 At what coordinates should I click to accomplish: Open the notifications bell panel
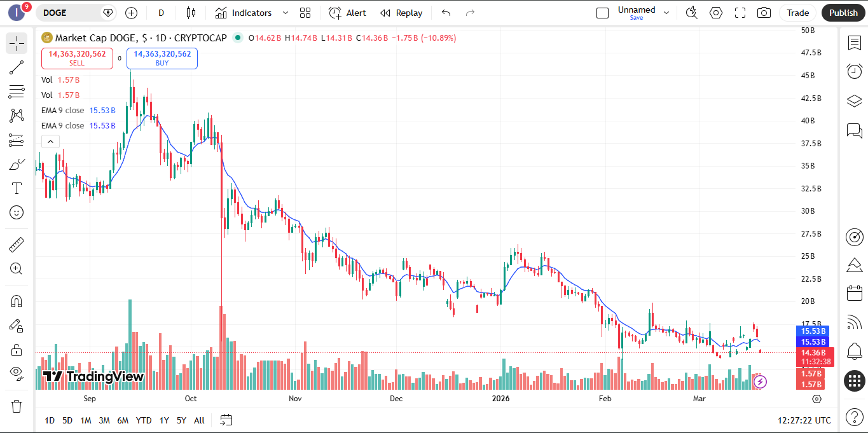(x=855, y=350)
